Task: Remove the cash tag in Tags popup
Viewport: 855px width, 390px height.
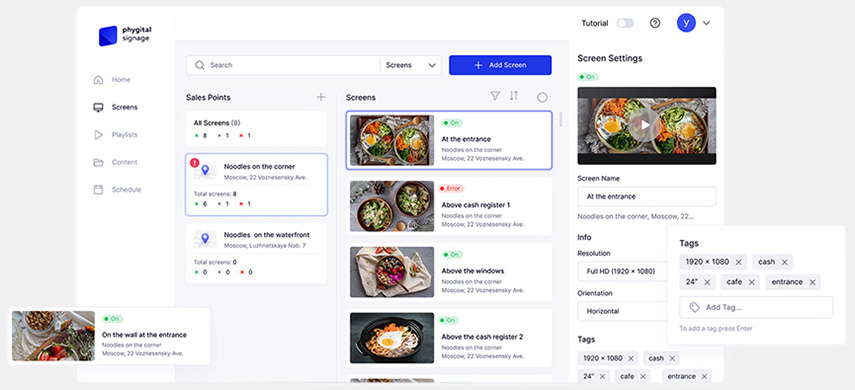Action: (x=784, y=262)
